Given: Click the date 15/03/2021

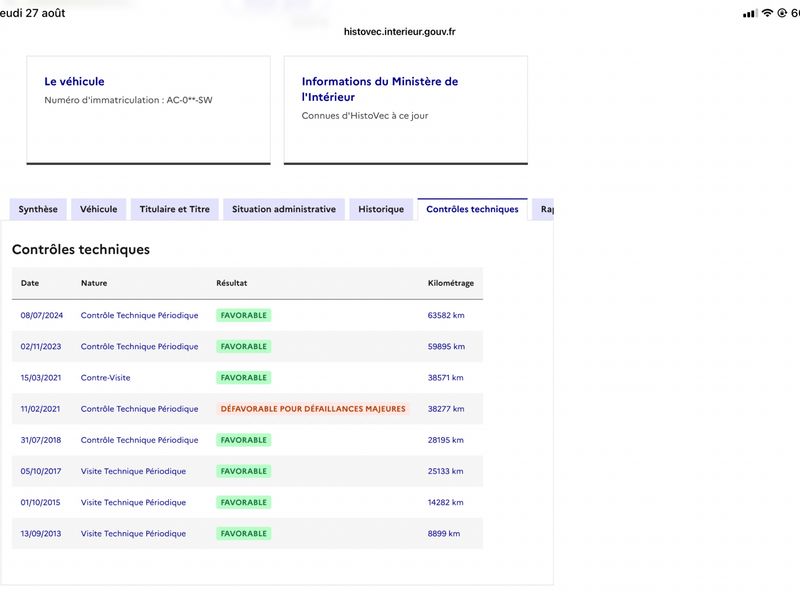Looking at the screenshot, I should coord(41,378).
